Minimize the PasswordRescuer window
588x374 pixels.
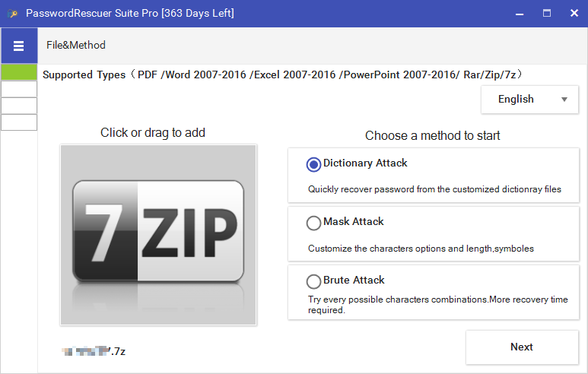520,14
